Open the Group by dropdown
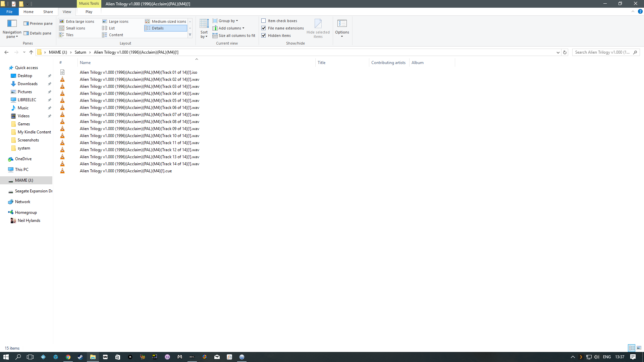Image resolution: width=644 pixels, height=362 pixels. 225,21
